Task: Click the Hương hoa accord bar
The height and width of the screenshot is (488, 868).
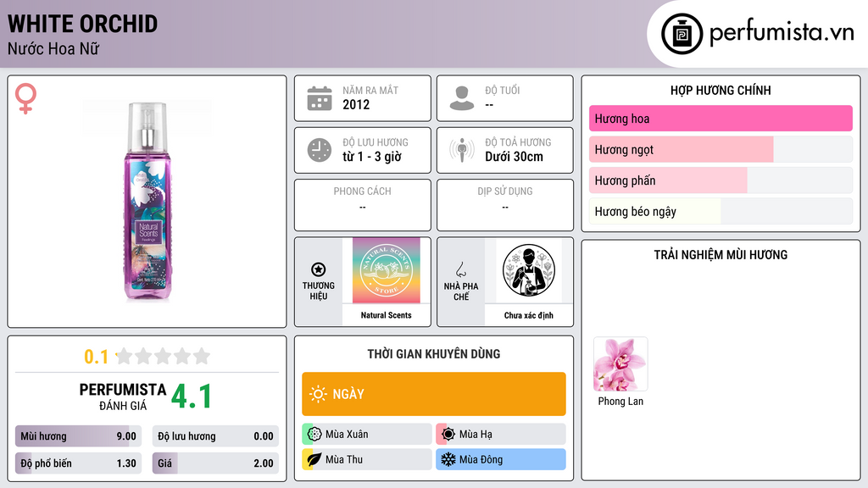Action: pyautogui.click(x=721, y=119)
